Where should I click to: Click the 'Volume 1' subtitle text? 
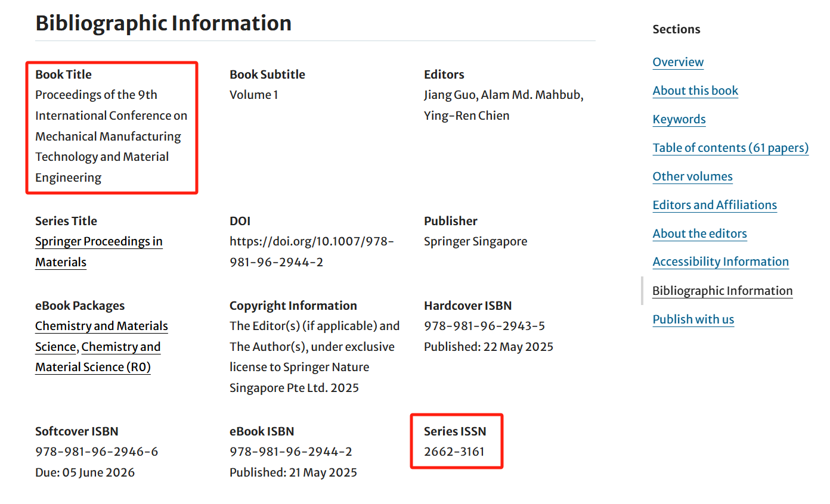pyautogui.click(x=253, y=95)
